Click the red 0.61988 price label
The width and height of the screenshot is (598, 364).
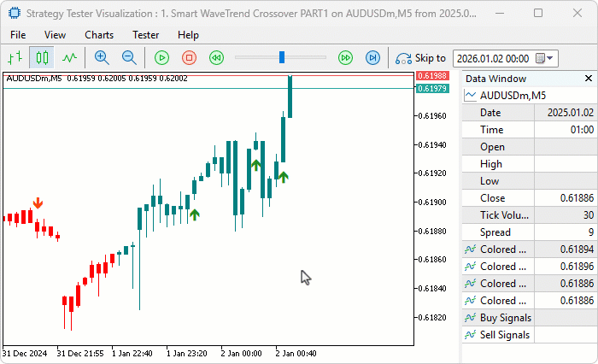click(432, 75)
